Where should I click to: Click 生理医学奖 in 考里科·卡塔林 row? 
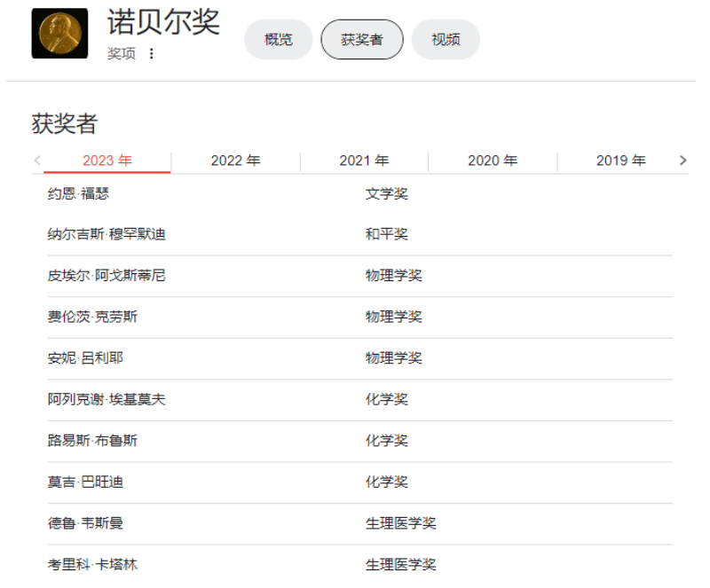coord(401,564)
